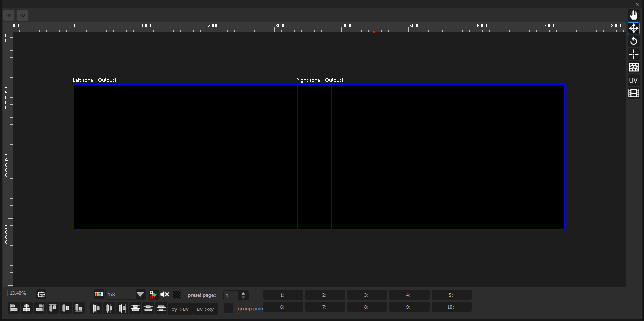Click the align left edges icon
The image size is (644, 321).
[x=14, y=308]
